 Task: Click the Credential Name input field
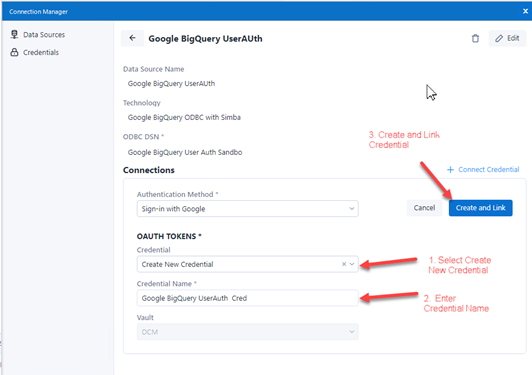248,298
